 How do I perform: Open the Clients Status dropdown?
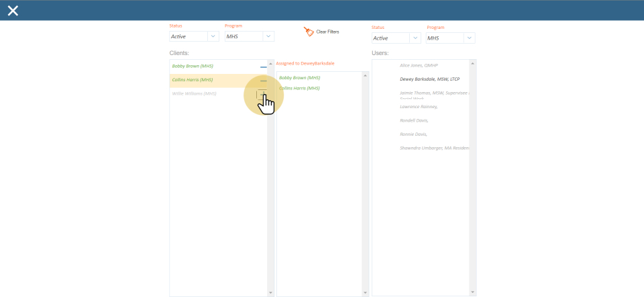coord(194,36)
